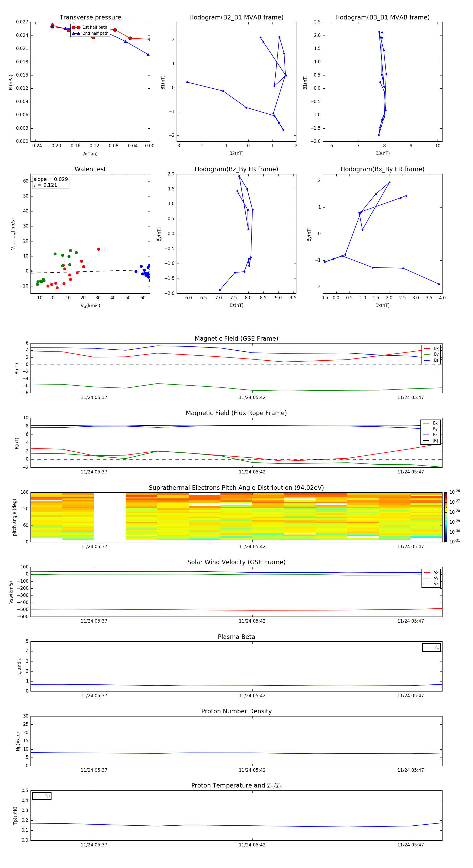This screenshot has height=868, width=473.
Task: Click the 'Hodogram(B2_B1 MVAB frame)' title
Action: [x=236, y=18]
